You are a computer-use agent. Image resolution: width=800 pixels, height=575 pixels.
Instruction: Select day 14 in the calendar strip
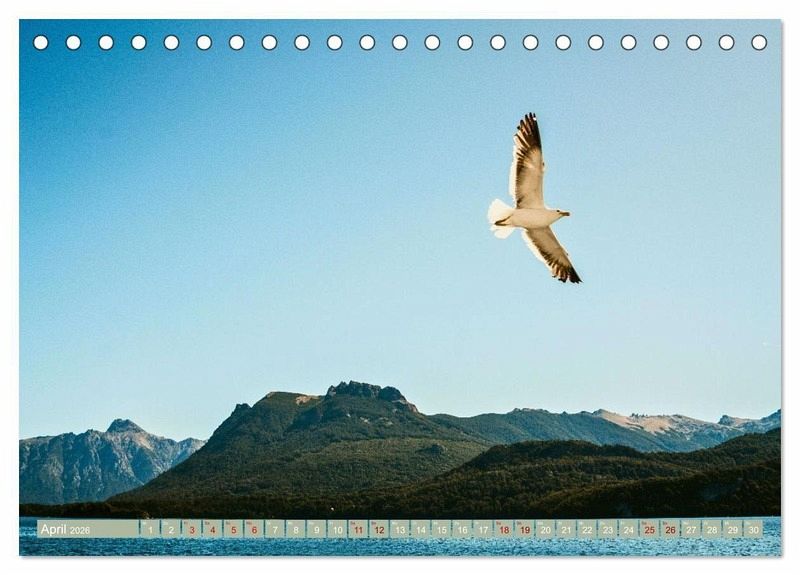[x=420, y=529]
